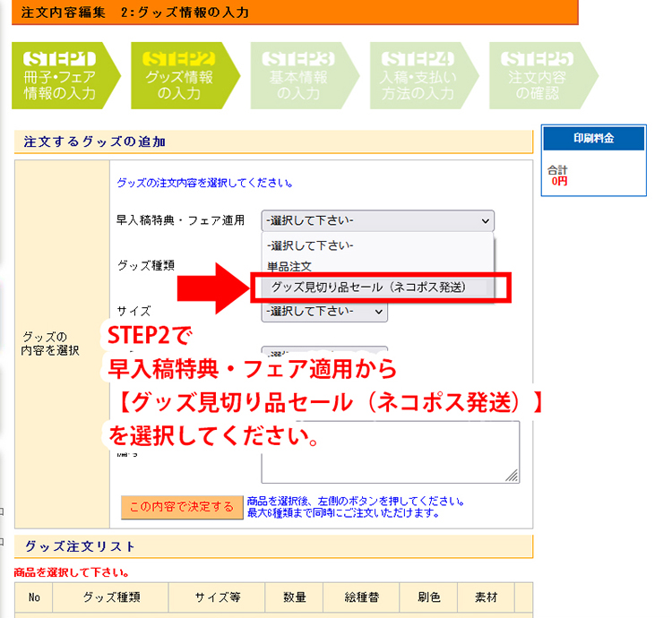Go to STEP1 冊子・フェア情報の入力
This screenshot has height=618, width=672.
[59, 75]
